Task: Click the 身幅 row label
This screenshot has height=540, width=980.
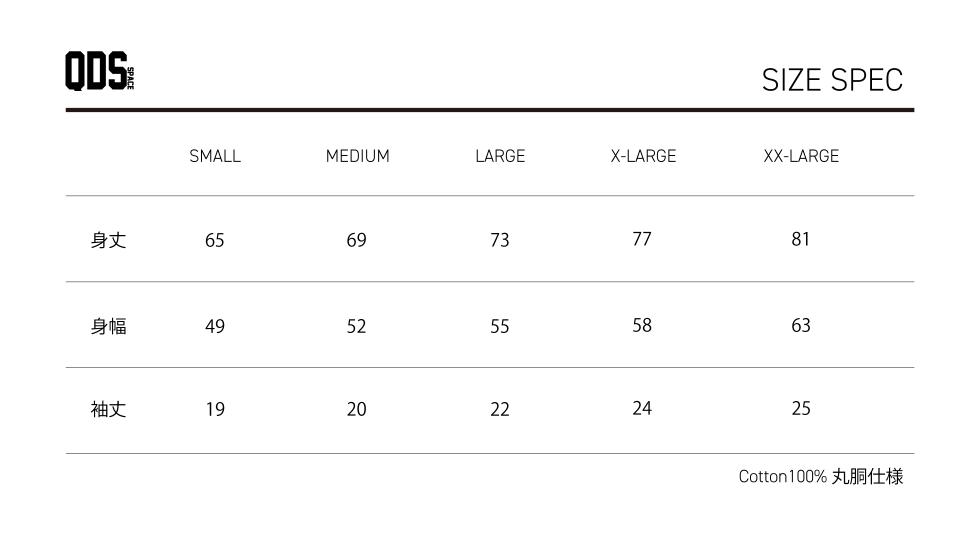Action: coord(108,326)
